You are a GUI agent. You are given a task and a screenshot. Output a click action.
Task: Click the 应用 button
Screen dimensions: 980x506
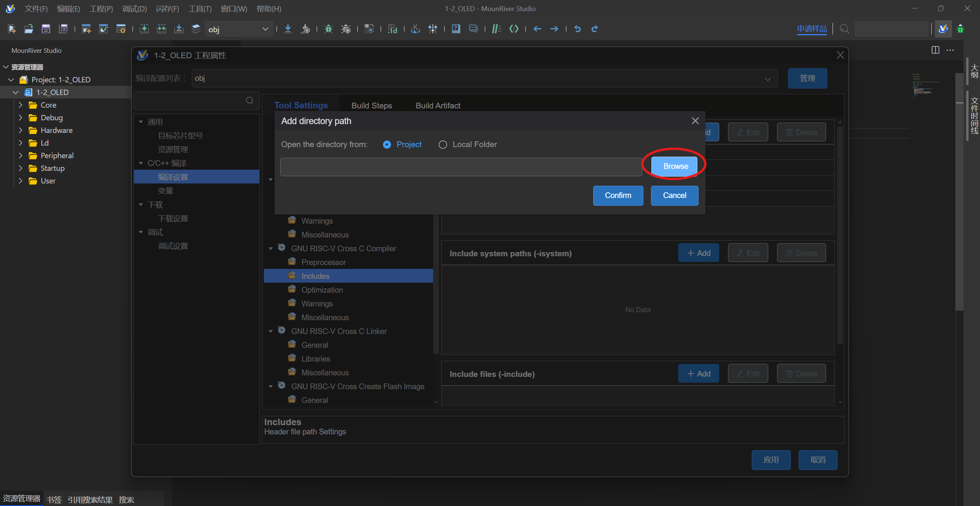pos(771,460)
